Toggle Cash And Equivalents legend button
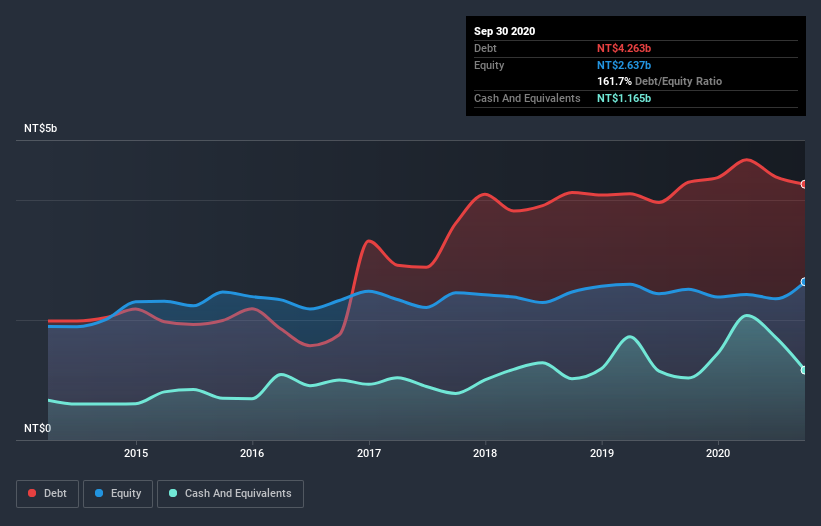The width and height of the screenshot is (821, 526). click(x=230, y=494)
